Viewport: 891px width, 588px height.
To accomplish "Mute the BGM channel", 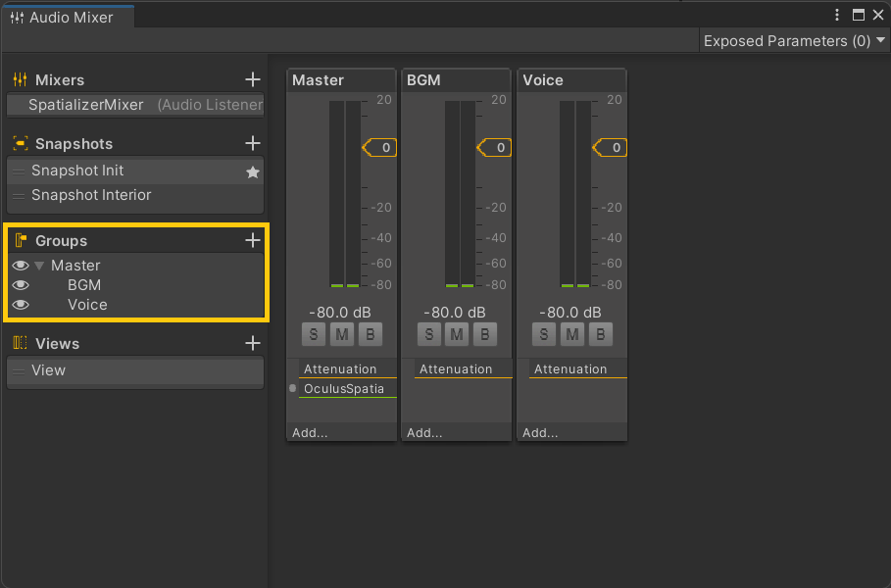I will coord(457,334).
